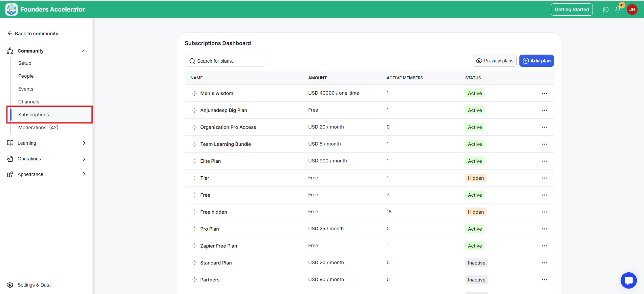Click the Founders Accelerator logo icon
This screenshot has width=644, height=294.
pyautogui.click(x=12, y=9)
